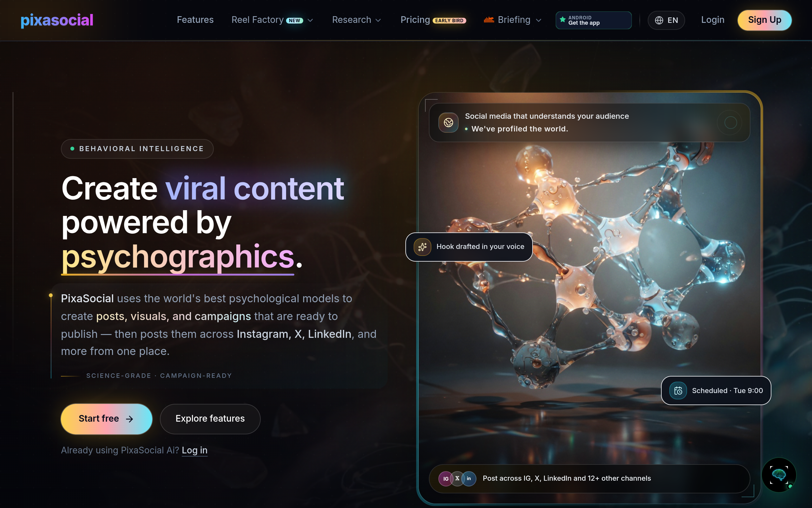Click the globe icon in audience card

(448, 123)
